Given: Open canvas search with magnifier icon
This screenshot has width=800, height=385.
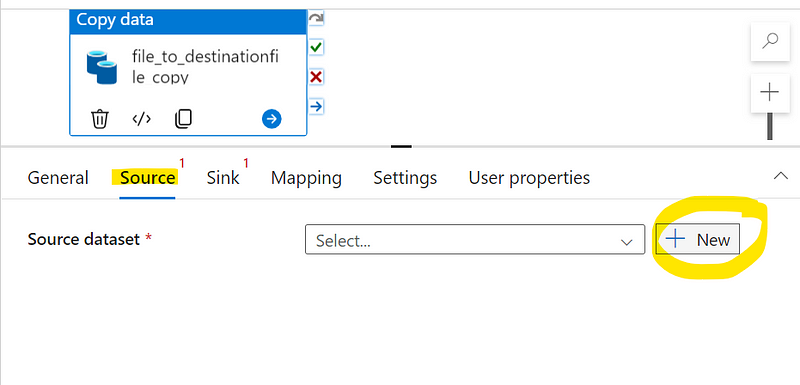Looking at the screenshot, I should [769, 41].
